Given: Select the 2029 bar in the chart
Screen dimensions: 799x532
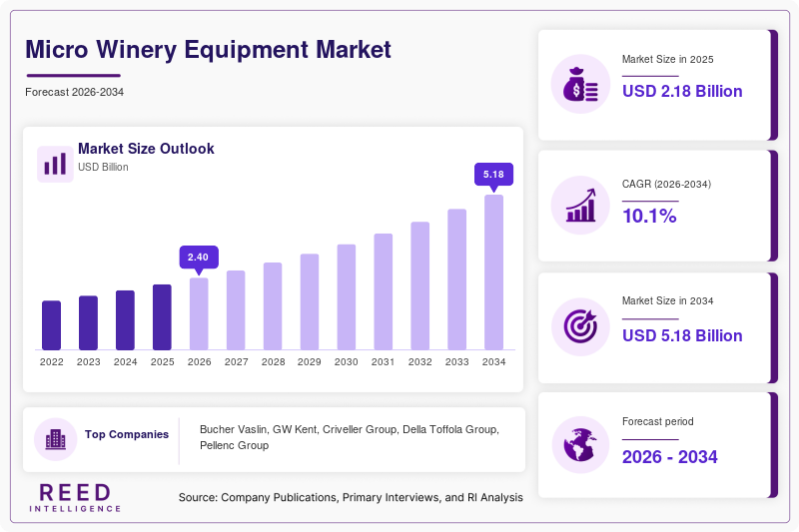Looking at the screenshot, I should pos(310,301).
